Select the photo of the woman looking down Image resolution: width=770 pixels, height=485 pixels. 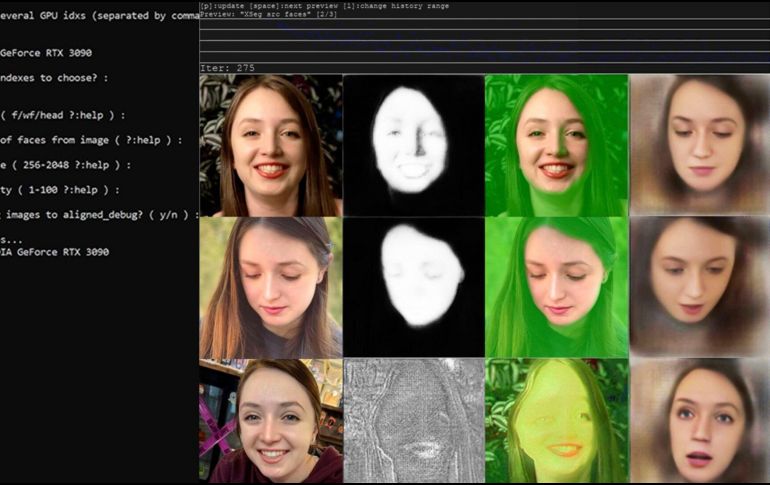coord(270,288)
